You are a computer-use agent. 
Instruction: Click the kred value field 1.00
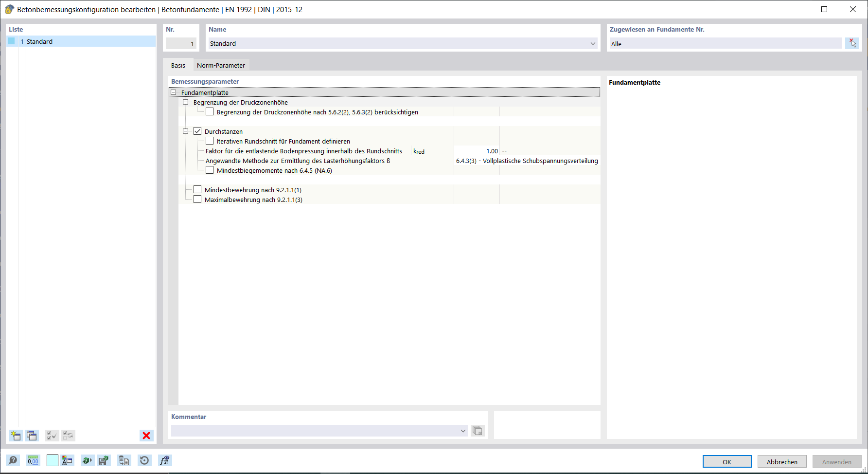click(x=477, y=151)
